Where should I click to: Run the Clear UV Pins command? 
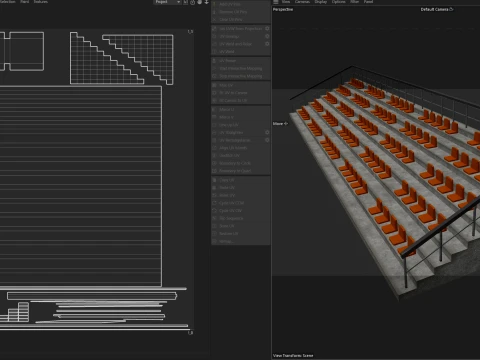pyautogui.click(x=241, y=20)
